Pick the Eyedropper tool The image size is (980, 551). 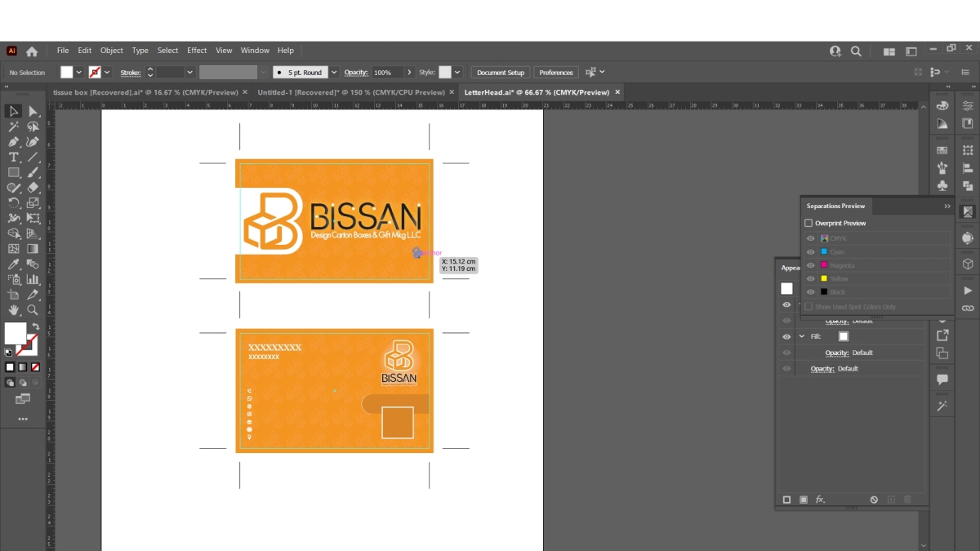(14, 264)
